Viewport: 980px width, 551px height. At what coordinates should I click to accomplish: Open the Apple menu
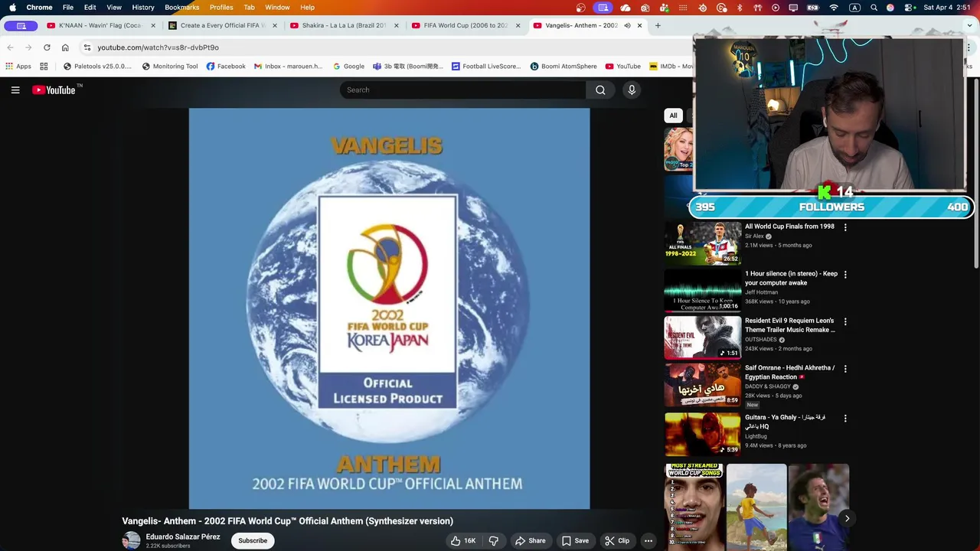tap(12, 8)
